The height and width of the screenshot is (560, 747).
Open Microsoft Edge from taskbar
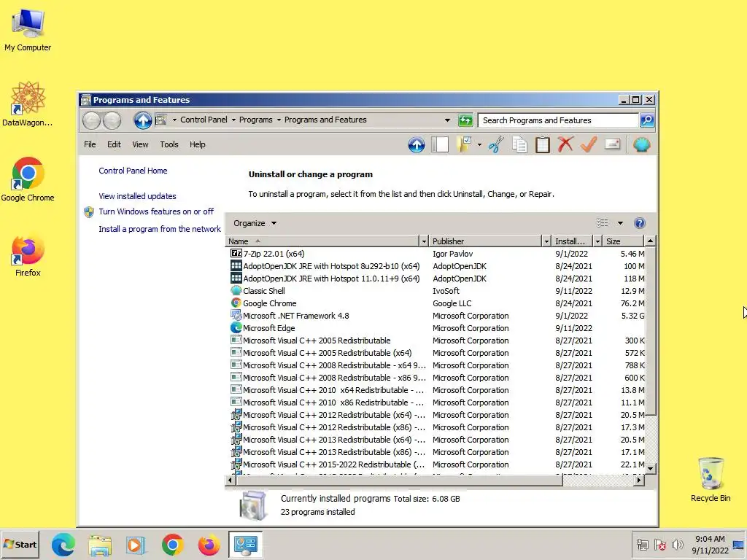(63, 545)
